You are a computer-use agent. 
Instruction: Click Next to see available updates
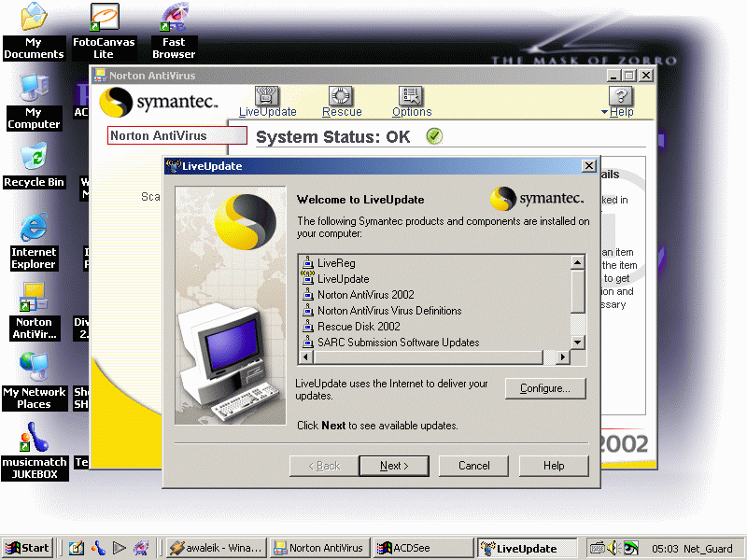pyautogui.click(x=394, y=466)
